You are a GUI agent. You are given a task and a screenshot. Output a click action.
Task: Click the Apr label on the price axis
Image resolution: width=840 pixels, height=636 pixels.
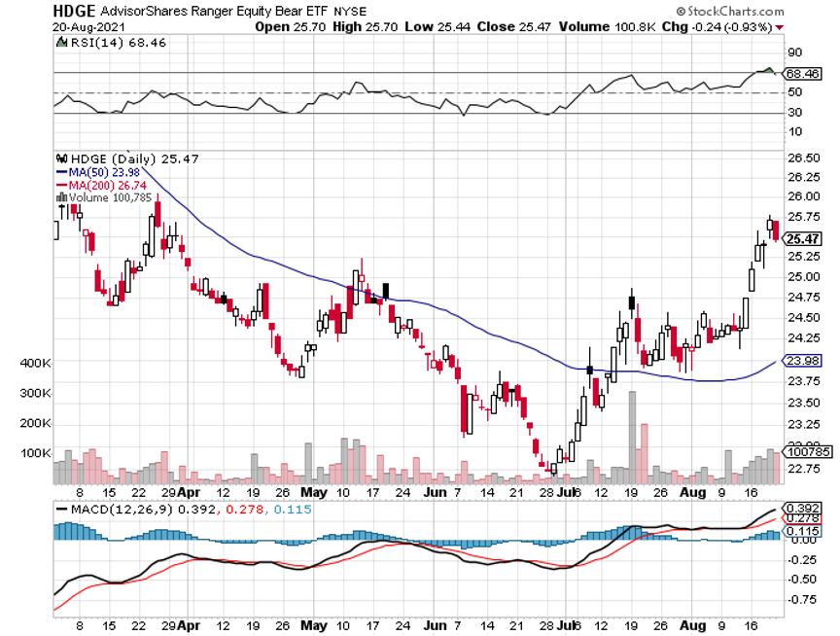click(x=189, y=492)
